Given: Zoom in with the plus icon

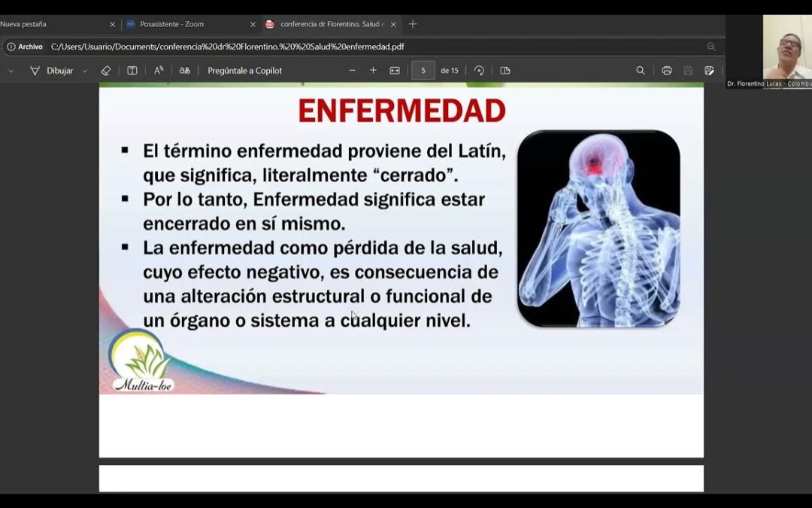Looking at the screenshot, I should pos(373,71).
